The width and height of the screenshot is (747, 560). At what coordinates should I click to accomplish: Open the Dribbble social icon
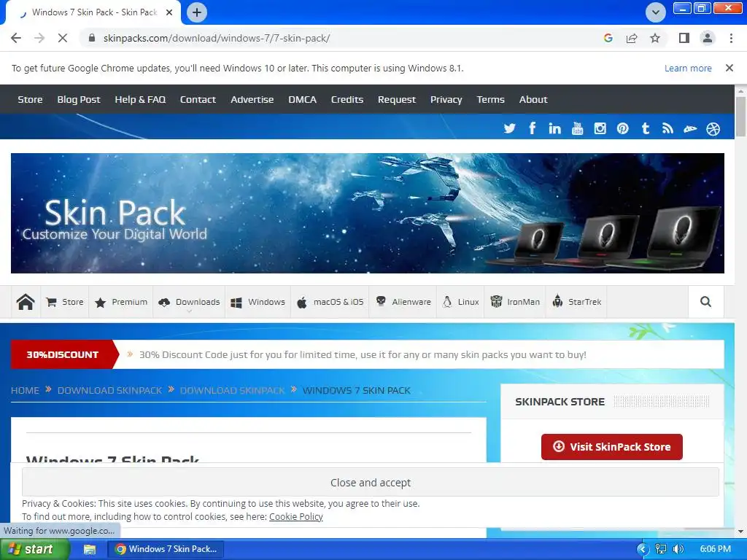[x=713, y=128]
